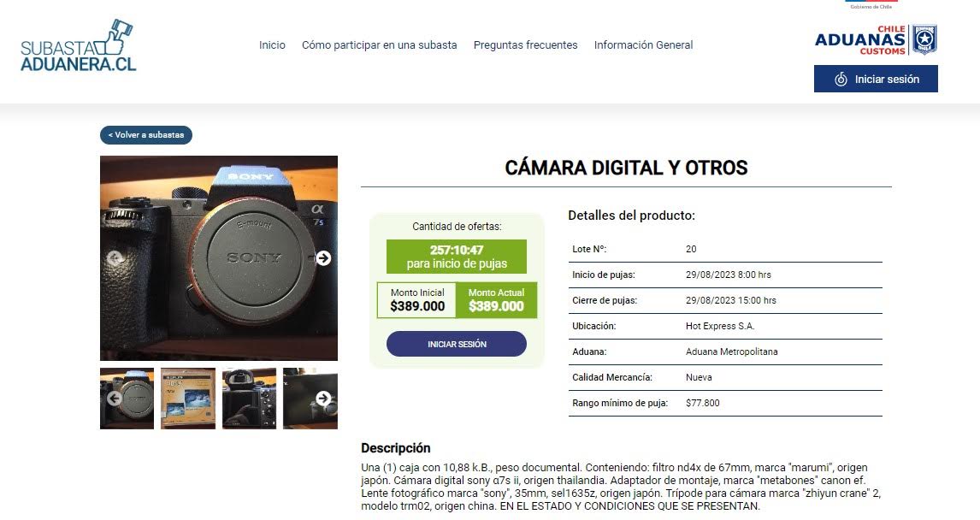Open Información General menu item
The image size is (980, 520).
[643, 45]
